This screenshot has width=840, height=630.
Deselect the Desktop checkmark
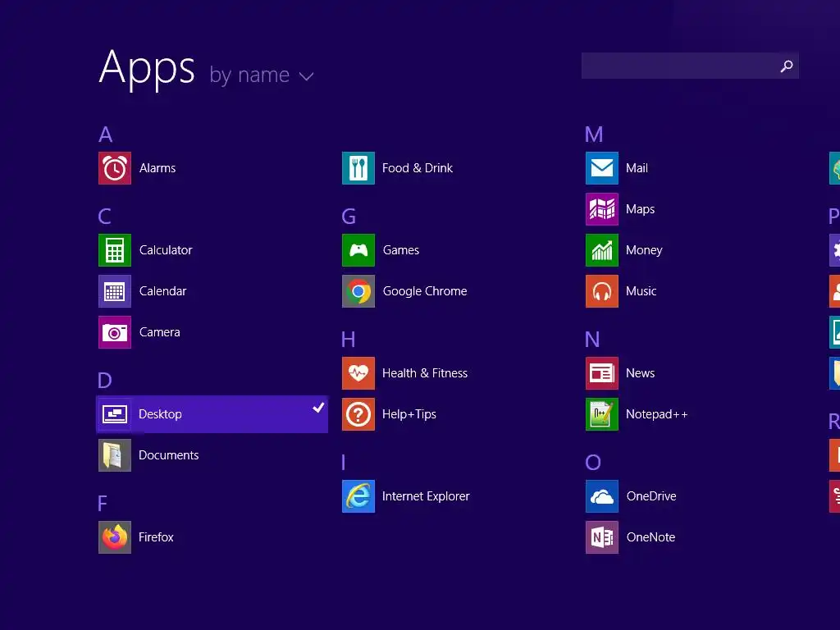tap(318, 407)
